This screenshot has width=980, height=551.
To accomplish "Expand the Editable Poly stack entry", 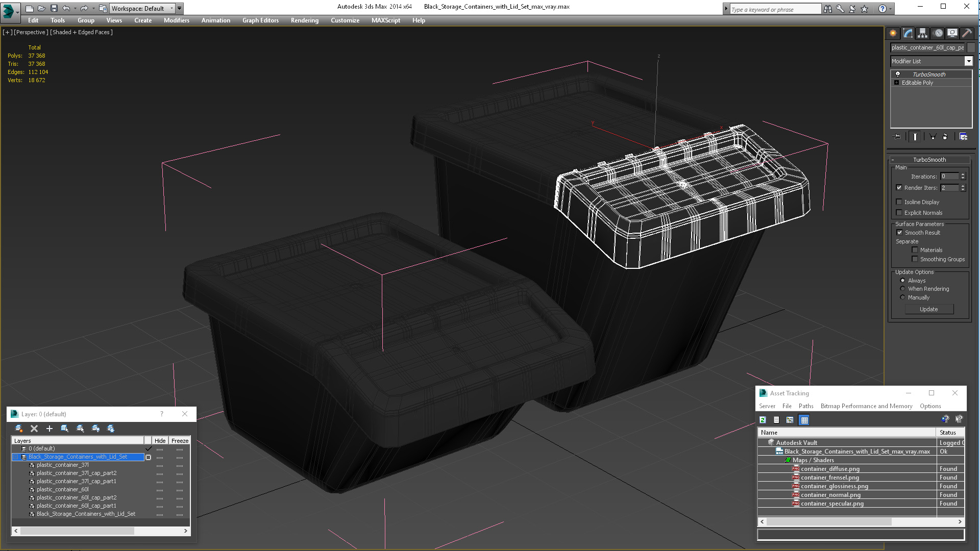I will coord(897,83).
